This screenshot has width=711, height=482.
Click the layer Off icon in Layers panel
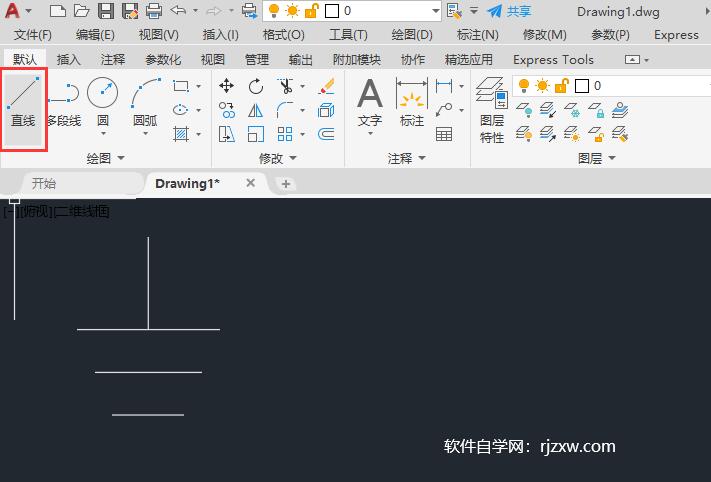click(524, 110)
